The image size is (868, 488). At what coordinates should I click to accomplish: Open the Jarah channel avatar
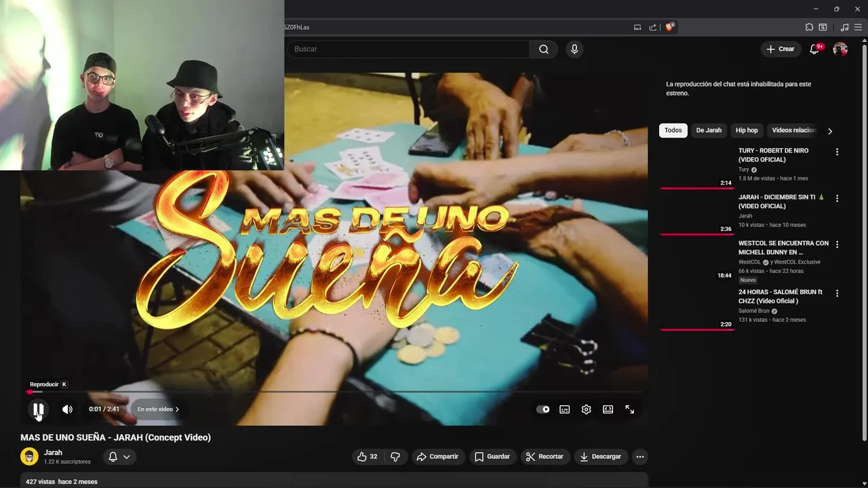29,457
